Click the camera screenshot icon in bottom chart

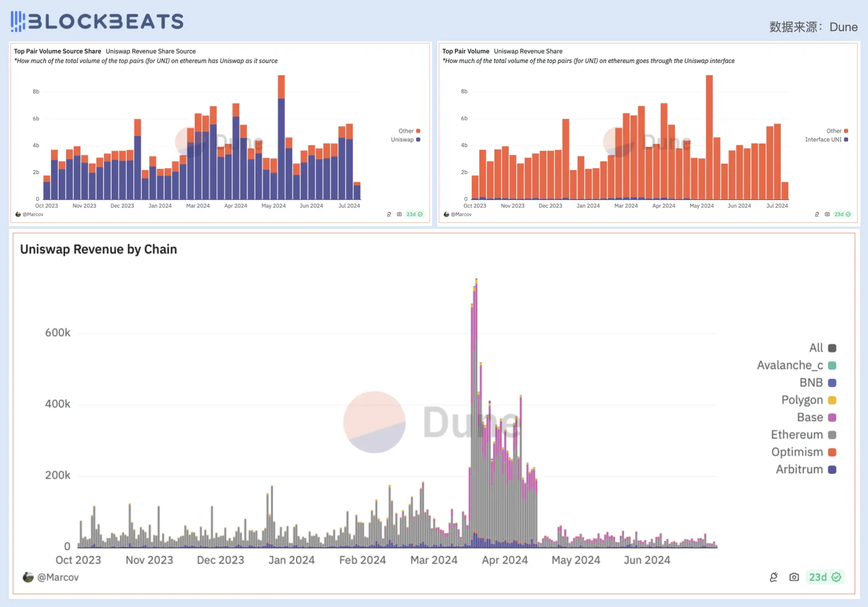pyautogui.click(x=794, y=577)
